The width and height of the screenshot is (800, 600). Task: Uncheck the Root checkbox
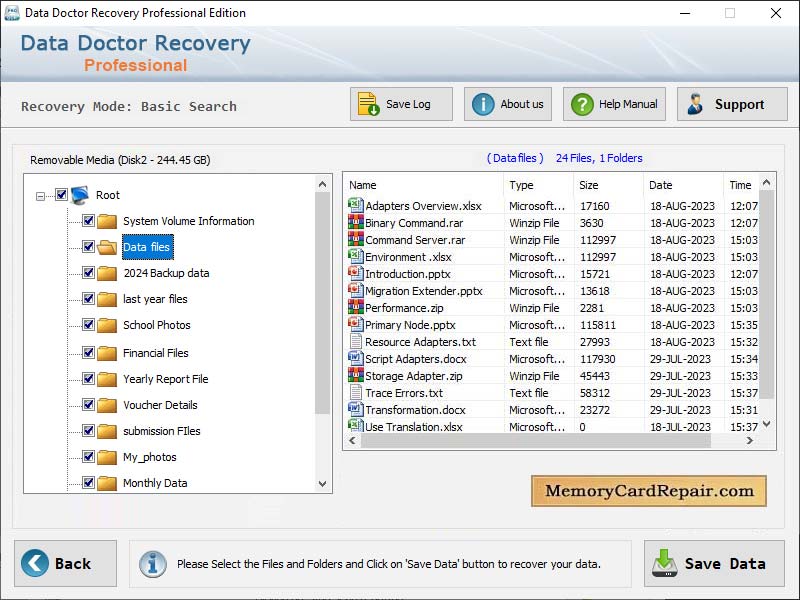62,195
